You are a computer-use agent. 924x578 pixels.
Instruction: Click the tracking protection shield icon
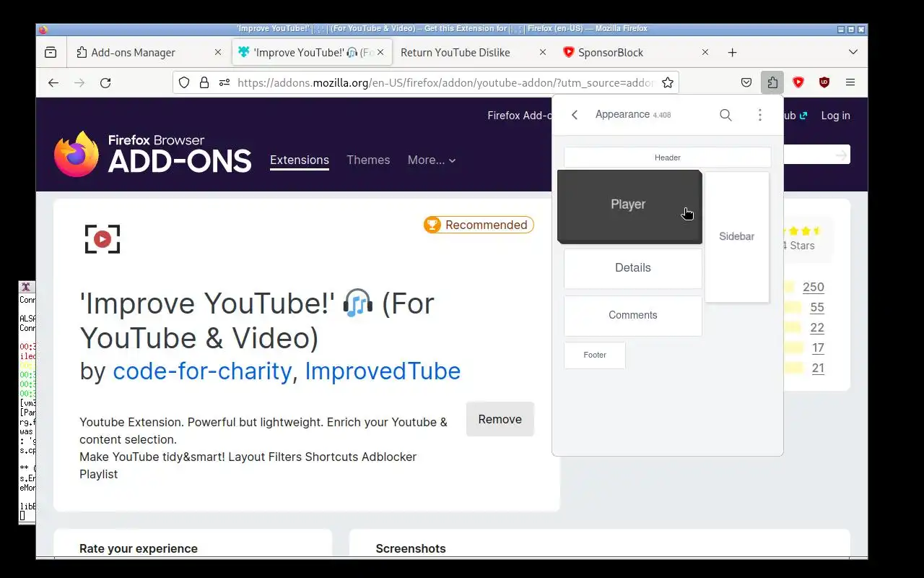click(x=184, y=82)
